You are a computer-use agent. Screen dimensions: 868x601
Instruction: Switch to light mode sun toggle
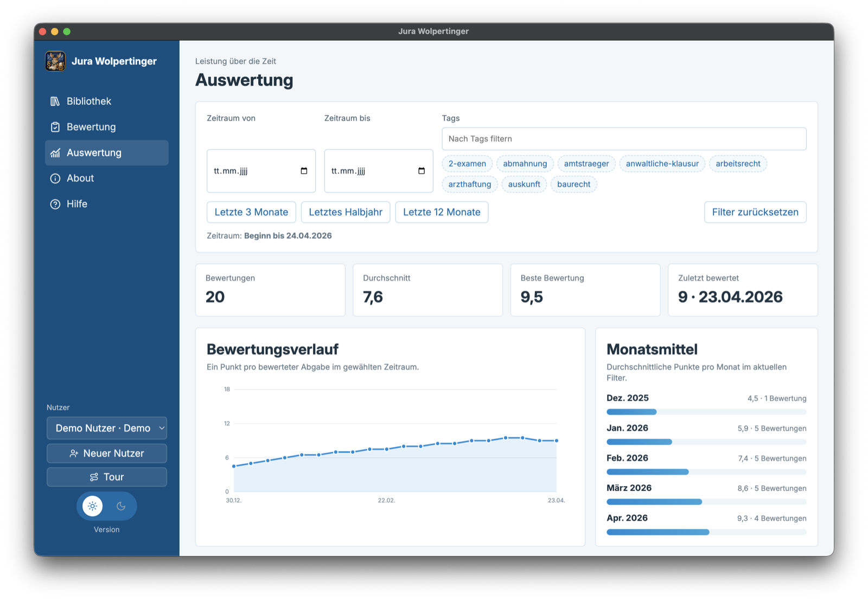93,506
